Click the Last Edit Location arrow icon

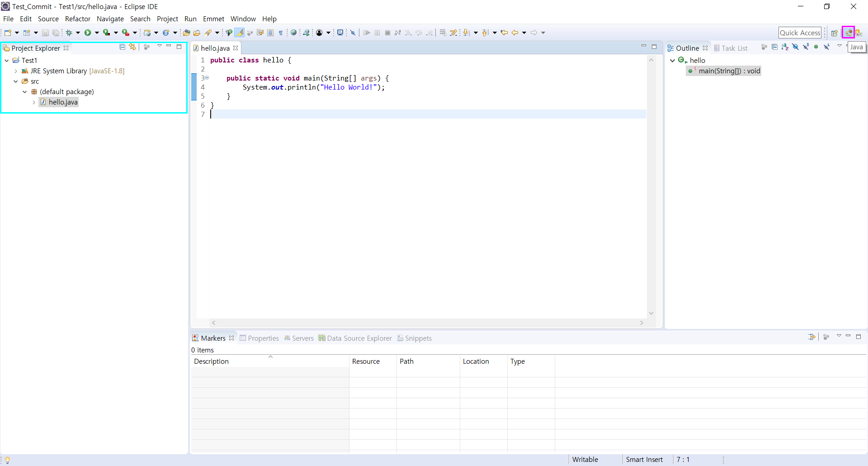[x=504, y=33]
